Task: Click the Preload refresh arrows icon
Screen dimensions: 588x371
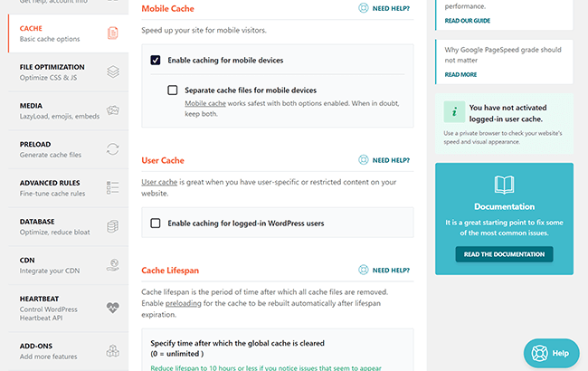Action: click(x=112, y=149)
